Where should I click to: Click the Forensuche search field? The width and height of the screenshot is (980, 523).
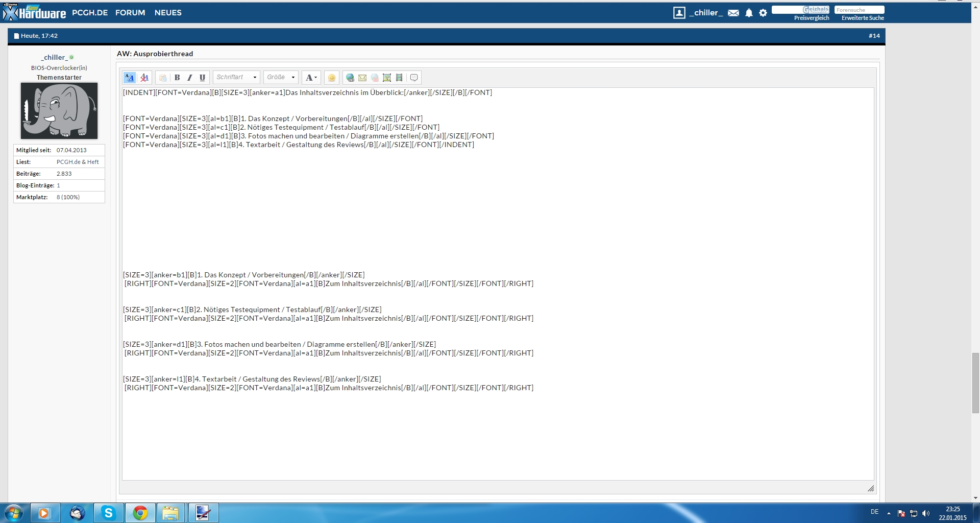[x=859, y=10]
